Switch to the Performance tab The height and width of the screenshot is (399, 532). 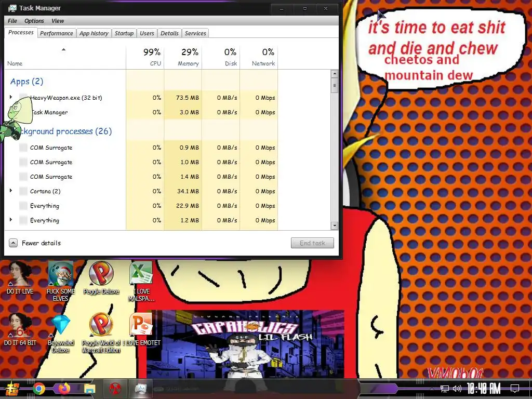[56, 33]
